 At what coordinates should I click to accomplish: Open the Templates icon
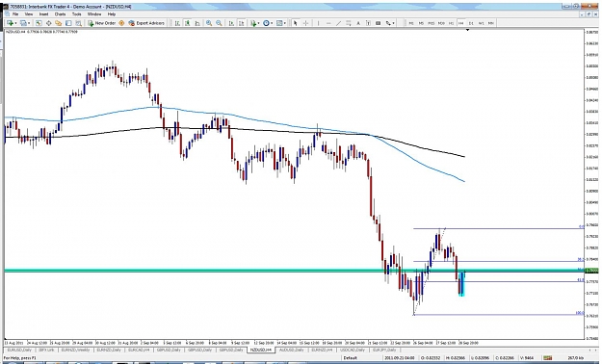pos(280,23)
